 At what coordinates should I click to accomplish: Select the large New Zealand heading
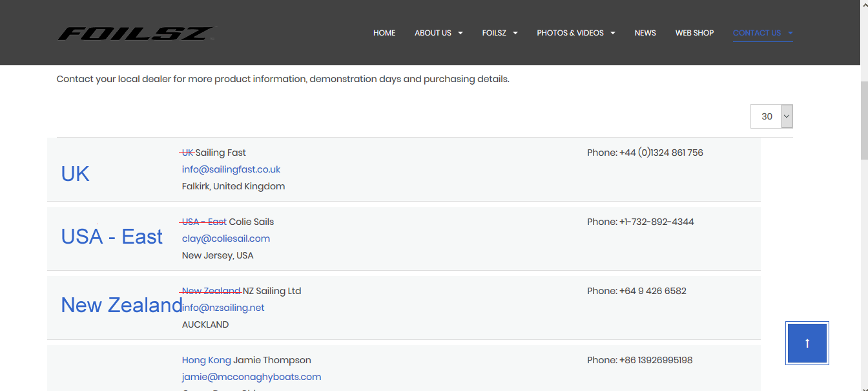[121, 305]
